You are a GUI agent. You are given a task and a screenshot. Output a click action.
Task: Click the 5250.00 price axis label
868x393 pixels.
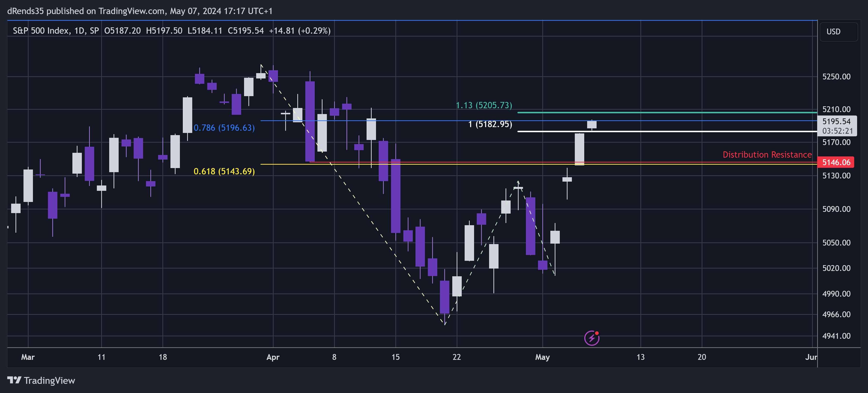[836, 77]
